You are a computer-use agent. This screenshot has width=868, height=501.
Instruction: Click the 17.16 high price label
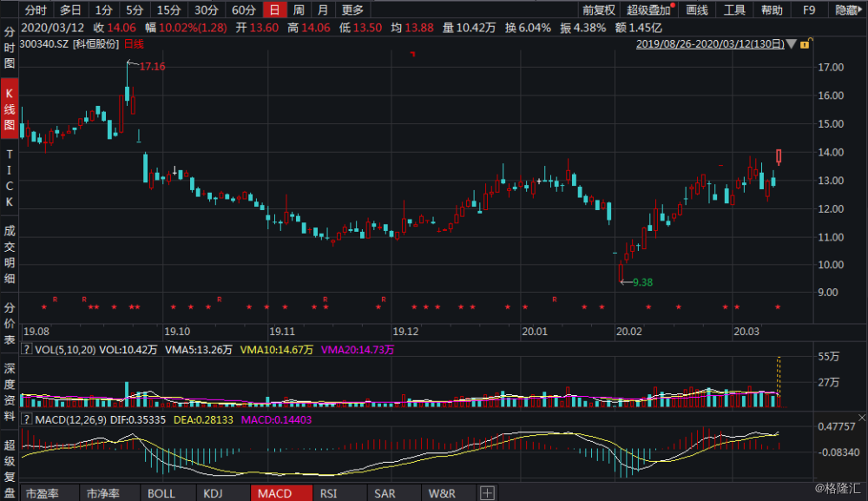click(152, 67)
